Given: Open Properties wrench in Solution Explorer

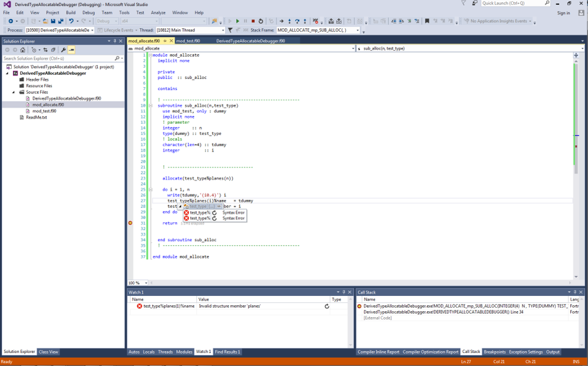Looking at the screenshot, I should click(63, 50).
